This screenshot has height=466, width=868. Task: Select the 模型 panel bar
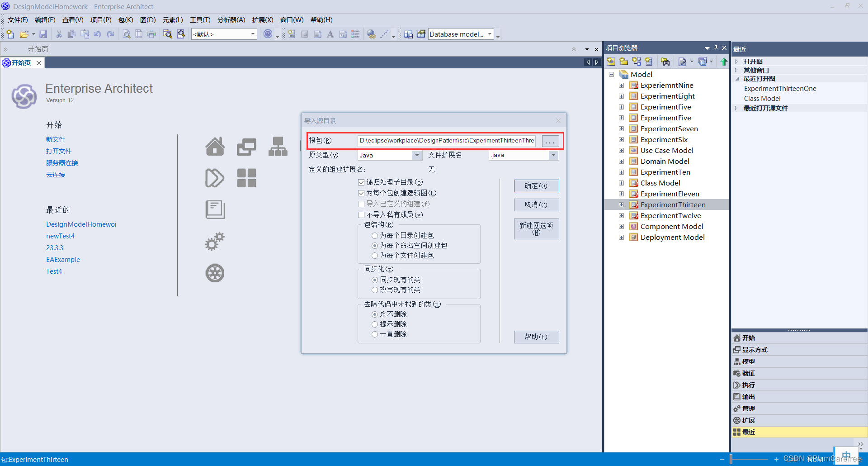click(x=799, y=361)
